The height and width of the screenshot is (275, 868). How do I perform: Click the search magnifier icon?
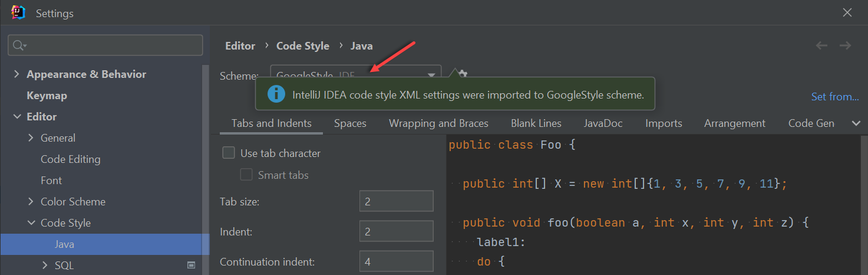[19, 45]
